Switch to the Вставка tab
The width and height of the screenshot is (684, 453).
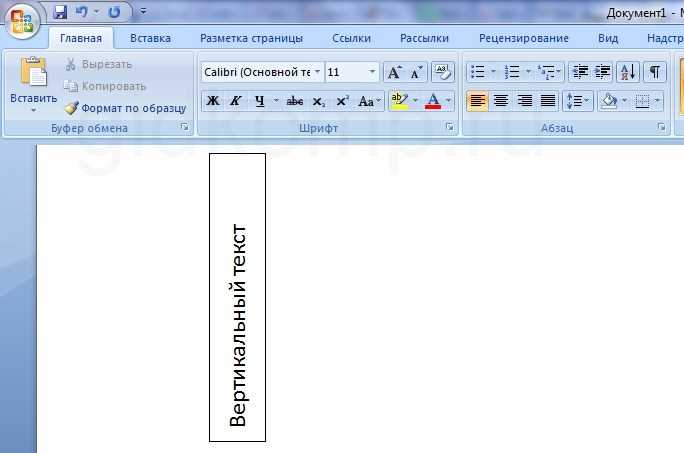pos(150,38)
